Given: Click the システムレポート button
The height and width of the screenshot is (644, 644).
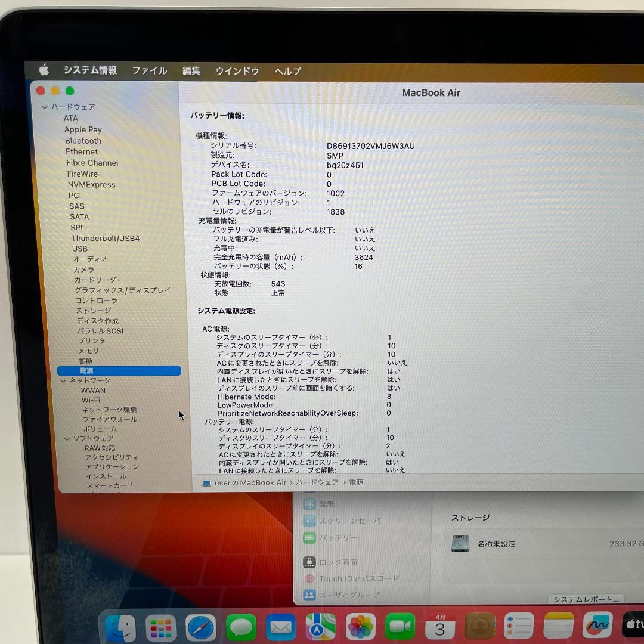Looking at the screenshot, I should (585, 599).
